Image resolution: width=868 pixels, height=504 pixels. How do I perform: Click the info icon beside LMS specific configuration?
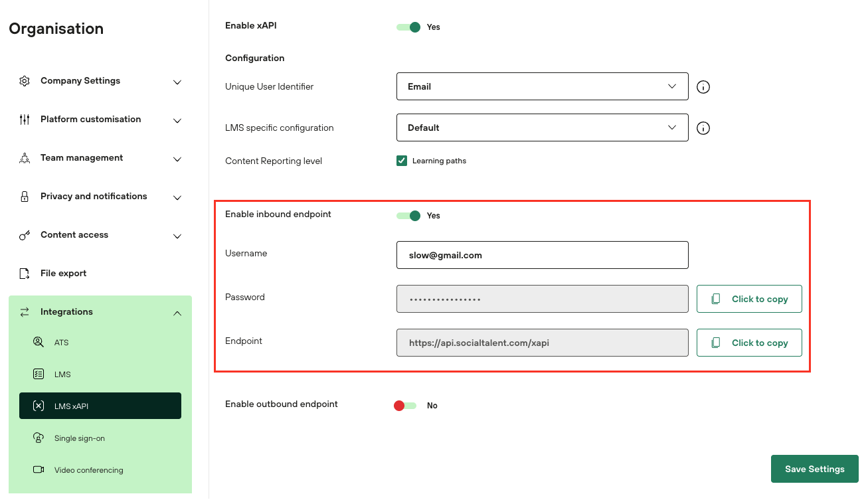(703, 128)
